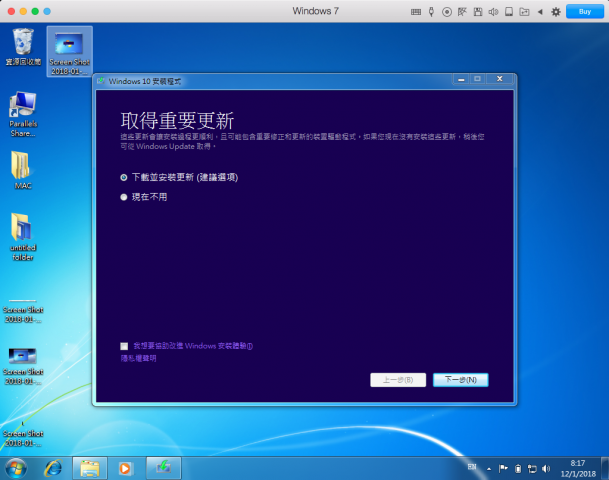Launch Internet Explorer from the taskbar
This screenshot has height=480, width=609.
coord(53,468)
